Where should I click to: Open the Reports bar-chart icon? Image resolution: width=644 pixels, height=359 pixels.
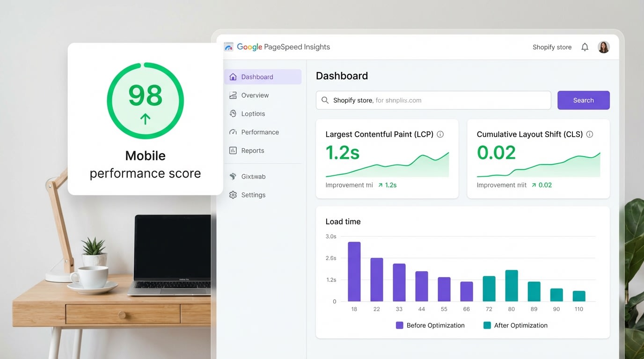click(x=233, y=150)
